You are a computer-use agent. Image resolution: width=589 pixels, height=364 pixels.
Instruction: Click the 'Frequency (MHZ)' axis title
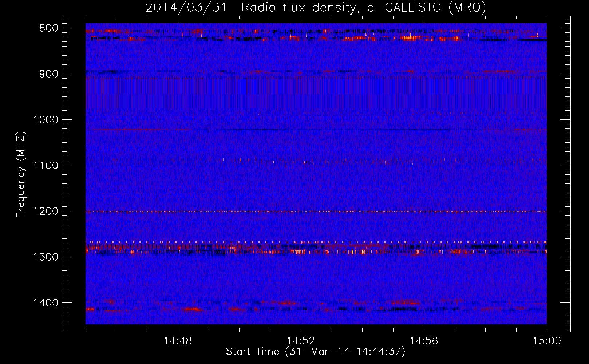point(21,175)
